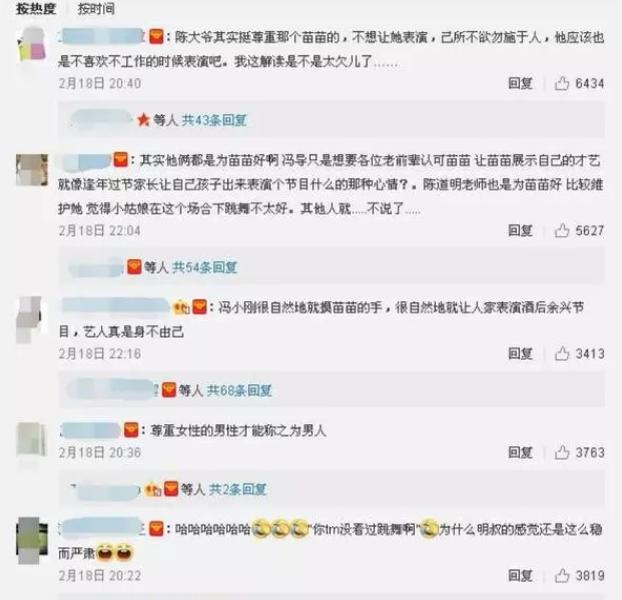Screen dimensions: 622x600
Task: Expand 共54条回复 replies
Action: [x=205, y=268]
